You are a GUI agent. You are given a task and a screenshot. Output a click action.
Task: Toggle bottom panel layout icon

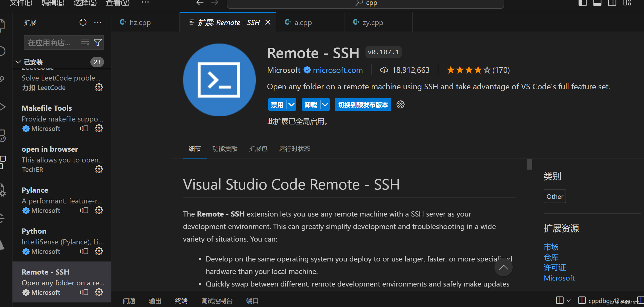click(x=597, y=3)
